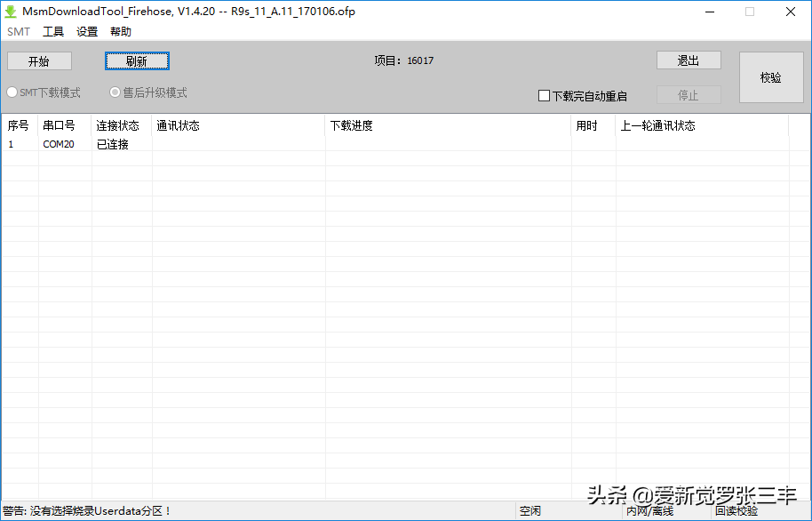This screenshot has height=521, width=812.
Task: Enable the 下载完自动重启 checkbox
Action: click(x=583, y=96)
